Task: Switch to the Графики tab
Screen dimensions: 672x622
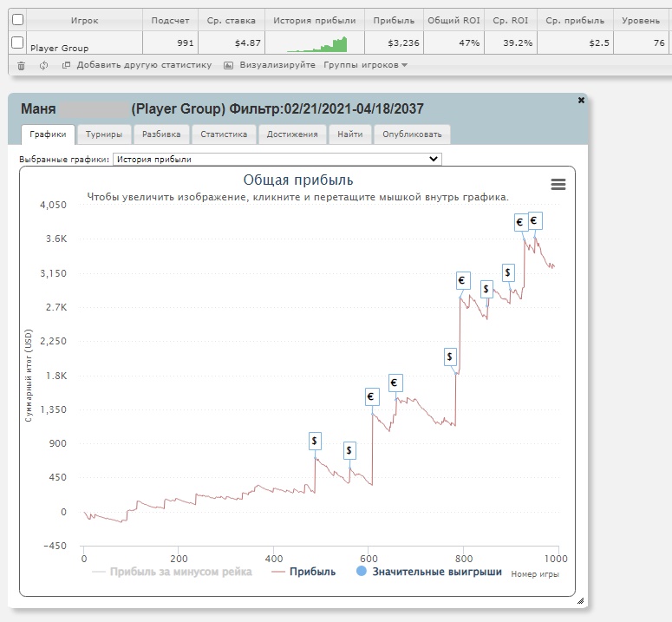Action: 48,134
